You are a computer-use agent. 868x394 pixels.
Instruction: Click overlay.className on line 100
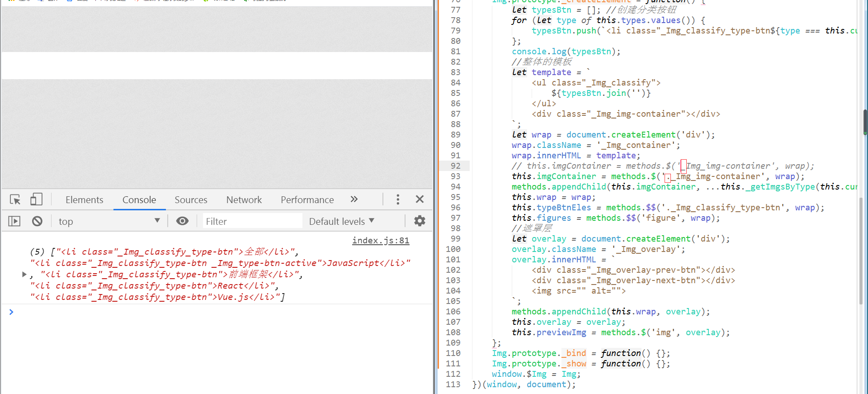(554, 249)
